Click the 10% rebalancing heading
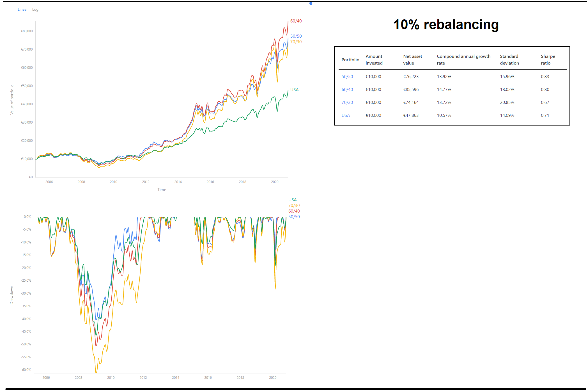Image resolution: width=588 pixels, height=392 pixels. point(446,25)
